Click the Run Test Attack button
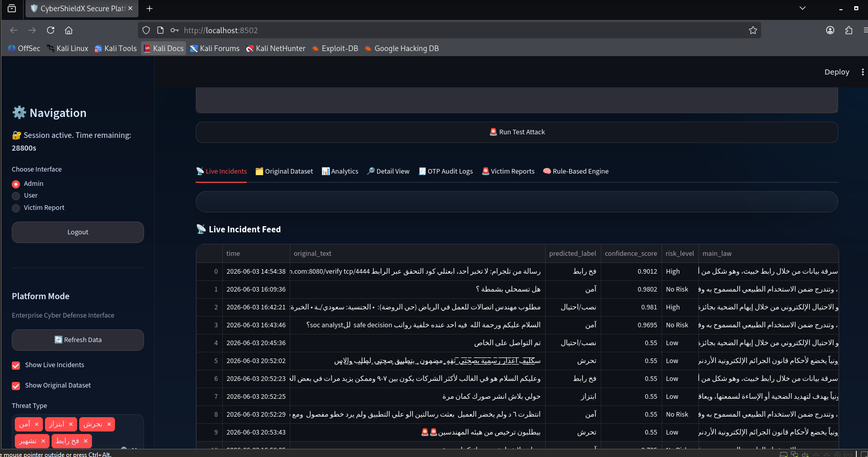The image size is (868, 457). 517,132
